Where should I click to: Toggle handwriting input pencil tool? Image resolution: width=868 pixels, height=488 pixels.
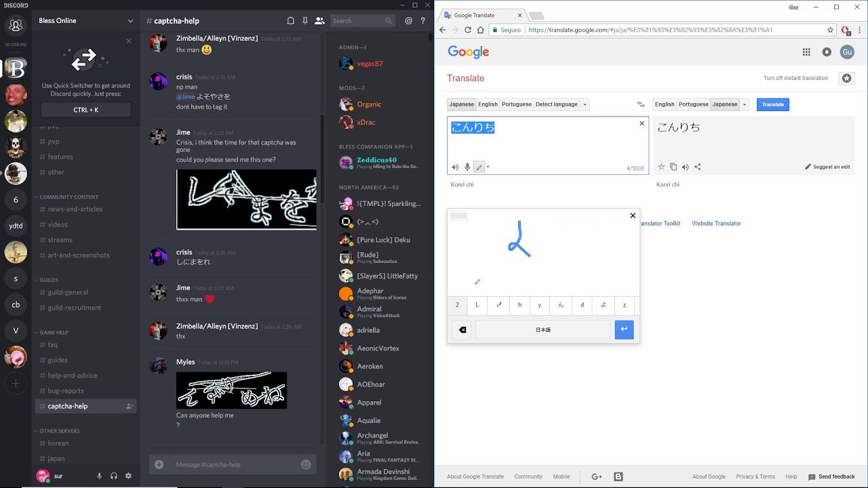479,167
